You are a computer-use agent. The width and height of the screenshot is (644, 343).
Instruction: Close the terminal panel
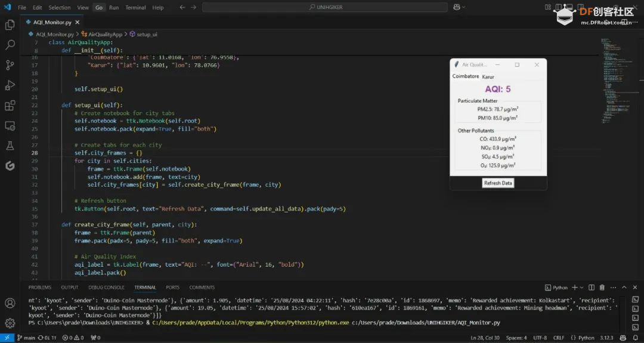(x=635, y=288)
